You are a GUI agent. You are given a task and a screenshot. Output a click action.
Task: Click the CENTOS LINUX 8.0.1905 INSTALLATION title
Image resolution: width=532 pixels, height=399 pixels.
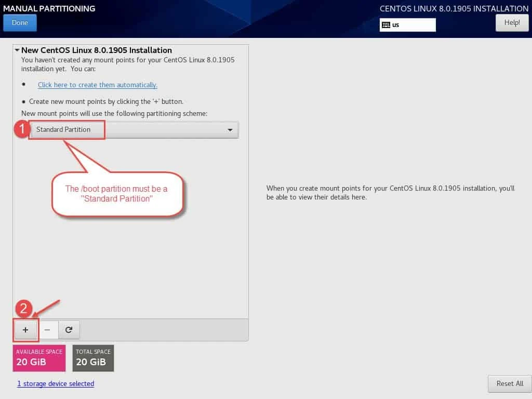[x=454, y=8]
